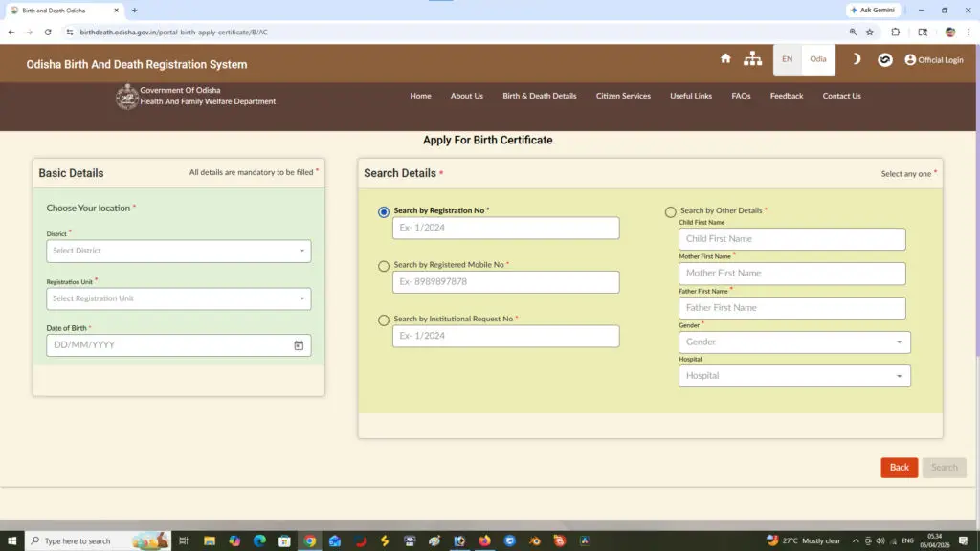The image size is (980, 551).
Task: Open the Date of Birth calendar icon
Action: point(299,345)
